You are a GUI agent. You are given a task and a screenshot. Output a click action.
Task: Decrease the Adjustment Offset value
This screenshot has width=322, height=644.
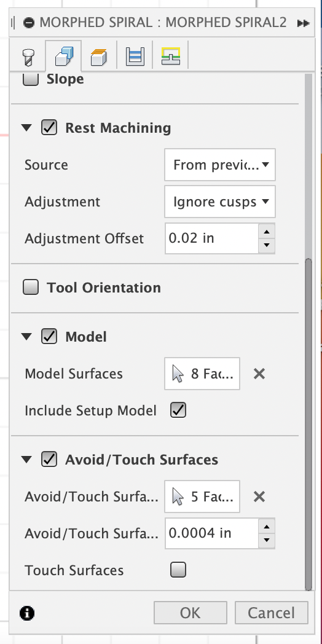[267, 246]
